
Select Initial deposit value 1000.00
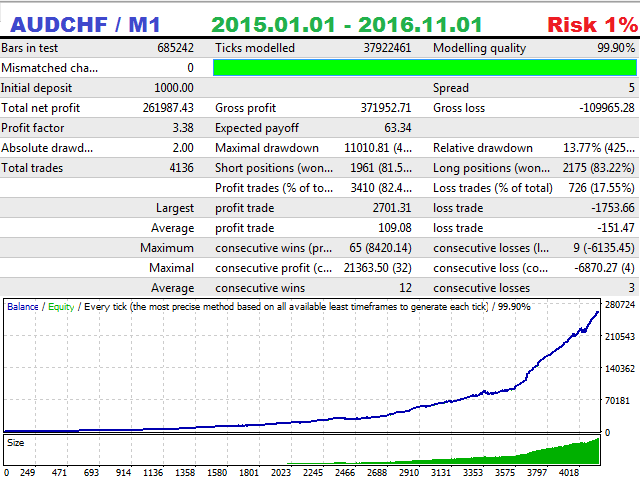[174, 88]
